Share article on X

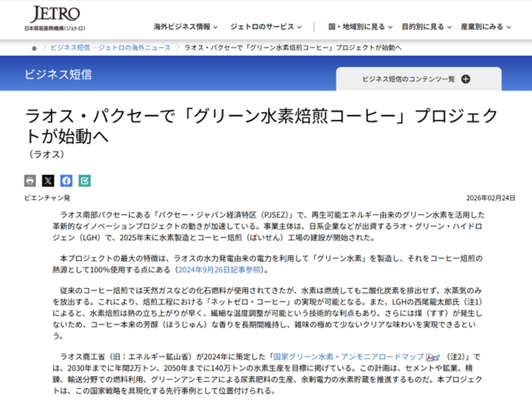48,180
